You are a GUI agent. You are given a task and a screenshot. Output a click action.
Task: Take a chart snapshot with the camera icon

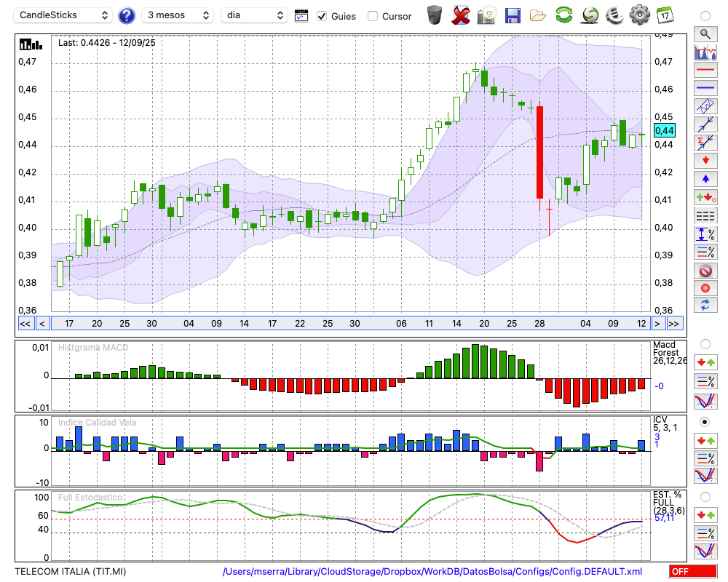pyautogui.click(x=486, y=15)
